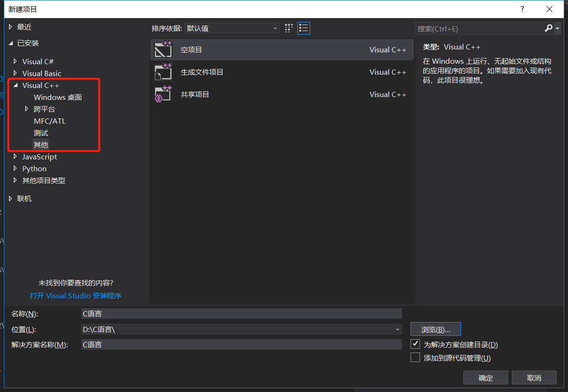The image size is (568, 392).
Task: Select MFC/ATL category
Action: point(49,121)
